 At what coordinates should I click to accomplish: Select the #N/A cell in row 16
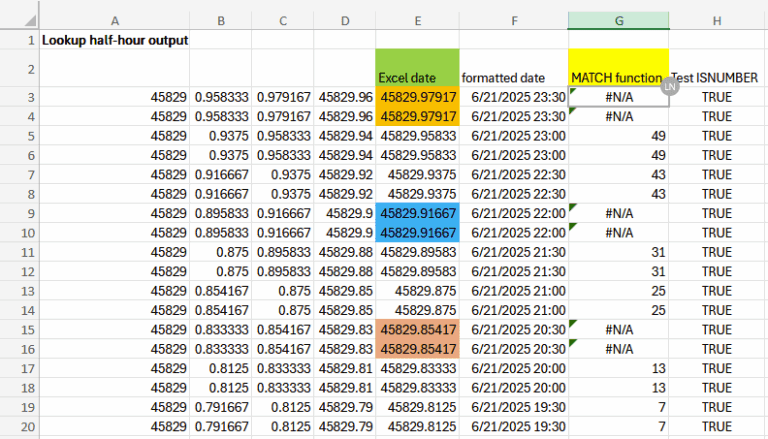click(x=619, y=349)
